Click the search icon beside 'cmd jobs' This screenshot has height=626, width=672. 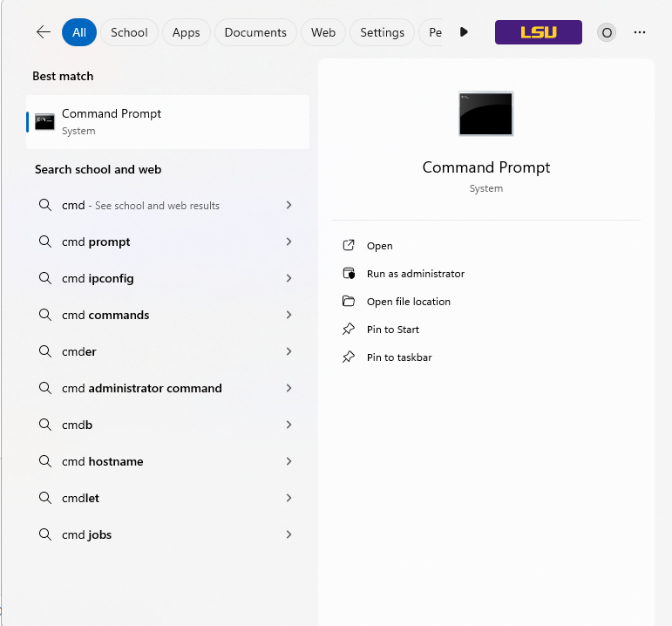[x=45, y=534]
